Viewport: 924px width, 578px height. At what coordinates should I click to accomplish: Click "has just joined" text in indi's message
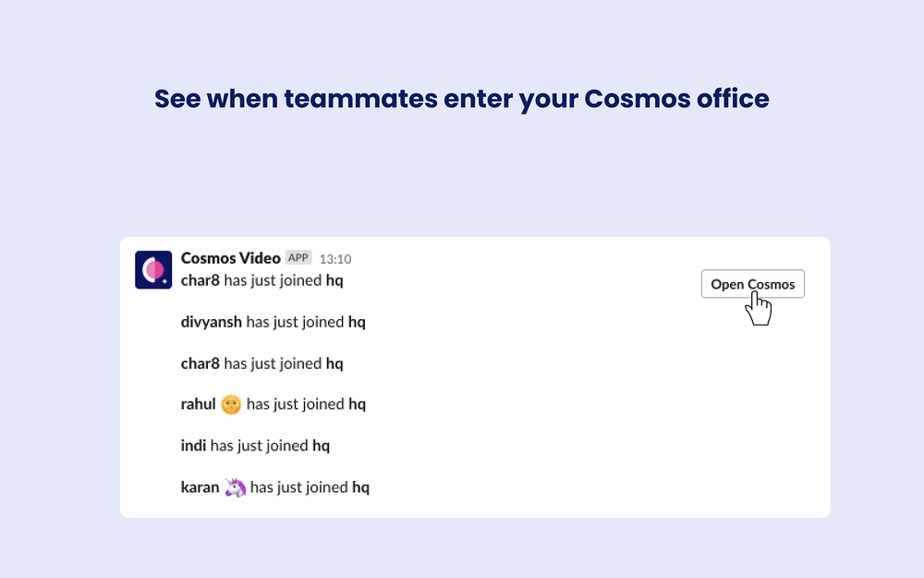pyautogui.click(x=260, y=446)
